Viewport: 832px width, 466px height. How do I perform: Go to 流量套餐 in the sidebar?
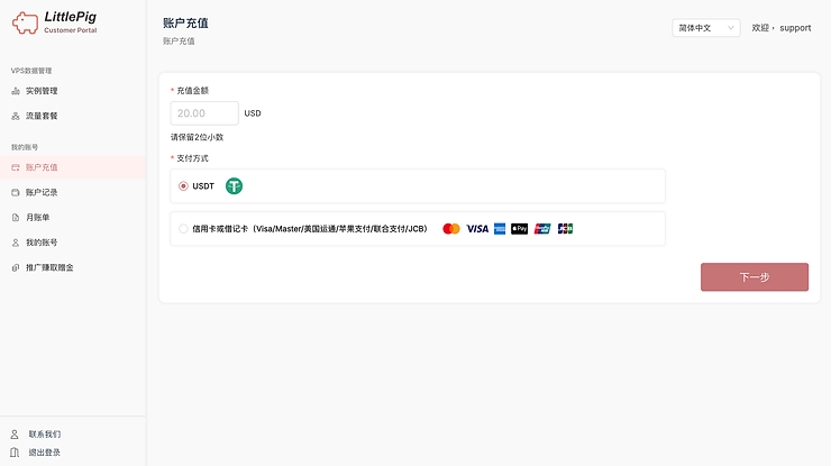[42, 116]
